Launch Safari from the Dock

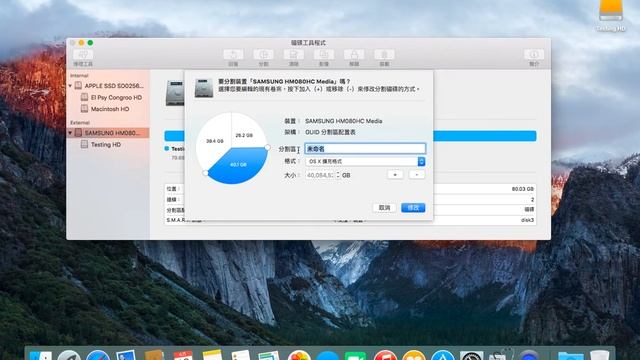coord(98,355)
